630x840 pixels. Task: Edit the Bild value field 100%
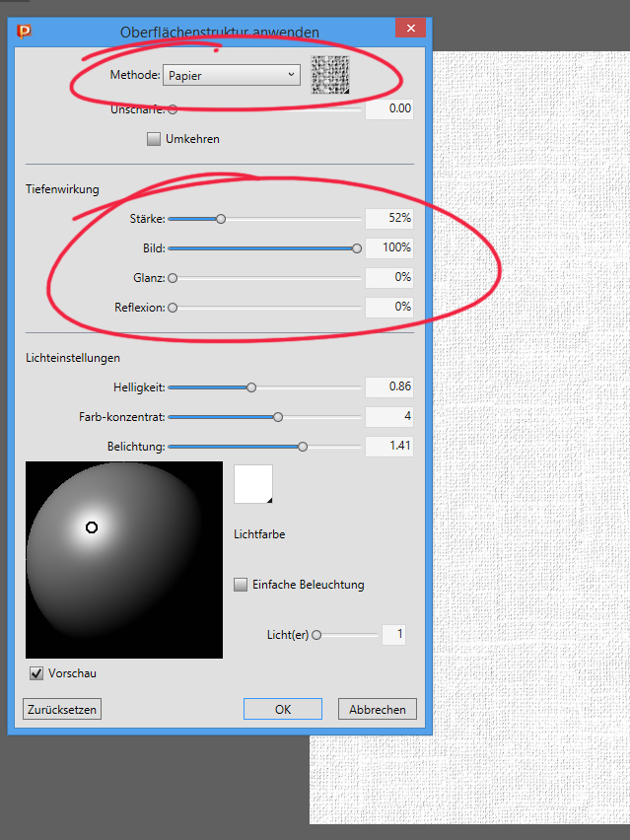(389, 248)
